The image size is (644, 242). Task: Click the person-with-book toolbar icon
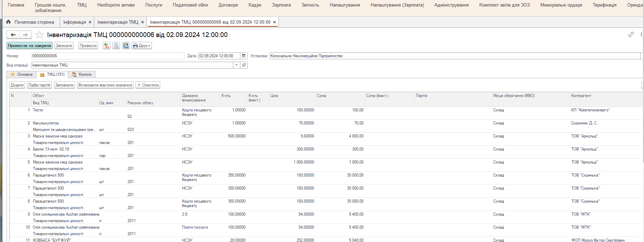tap(126, 46)
